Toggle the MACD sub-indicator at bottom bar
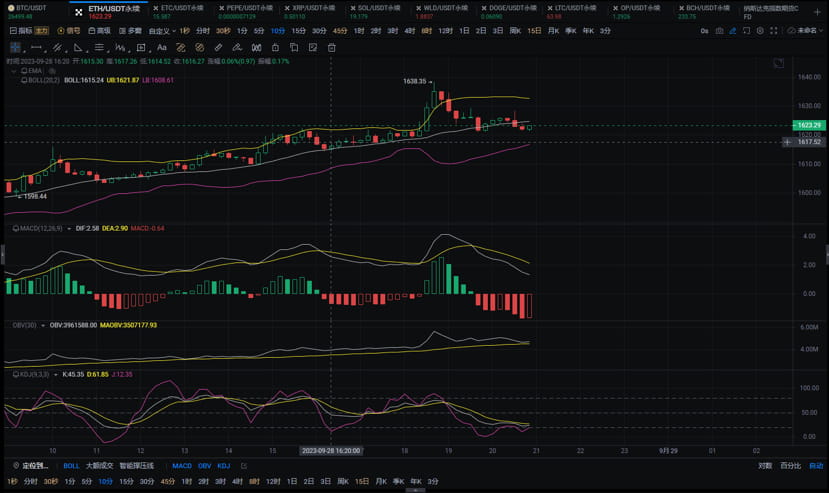This screenshot has width=829, height=493. [182, 466]
